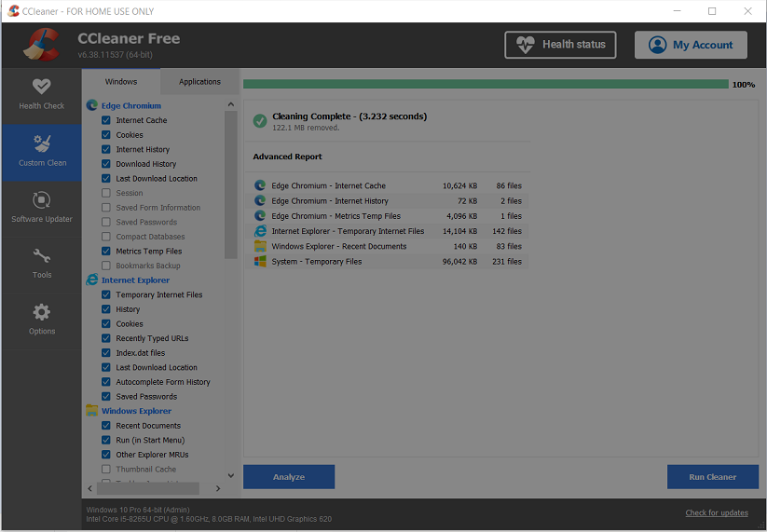Switch to the Windows tab
The width and height of the screenshot is (767, 532).
coord(121,82)
